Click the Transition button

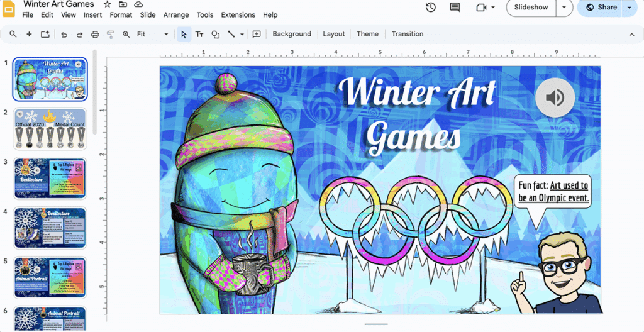[x=407, y=34]
